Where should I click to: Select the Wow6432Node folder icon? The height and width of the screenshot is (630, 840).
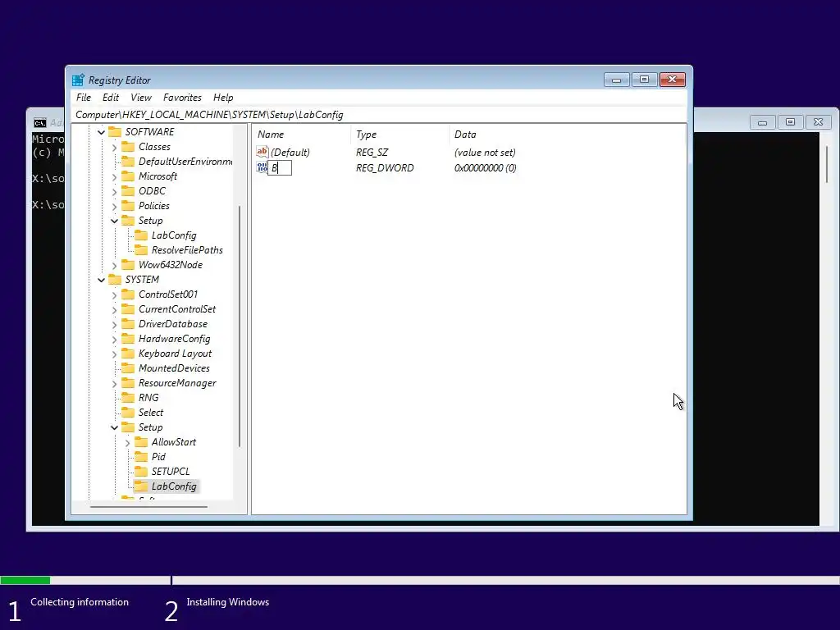pos(128,265)
